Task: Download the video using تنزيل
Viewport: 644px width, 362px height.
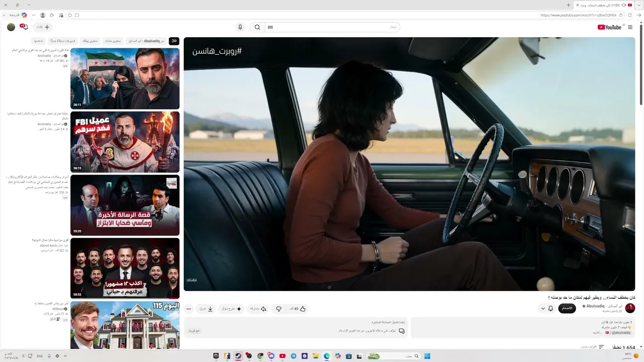Action: (206, 309)
